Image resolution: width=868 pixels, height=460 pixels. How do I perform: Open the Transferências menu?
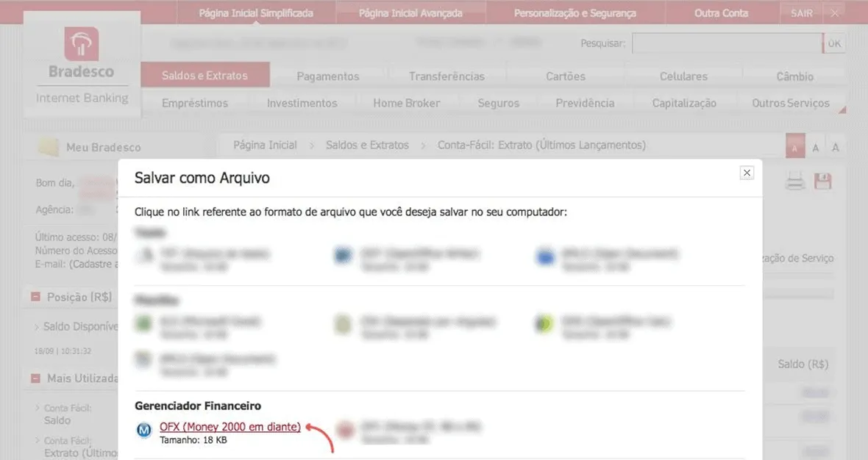(x=447, y=76)
